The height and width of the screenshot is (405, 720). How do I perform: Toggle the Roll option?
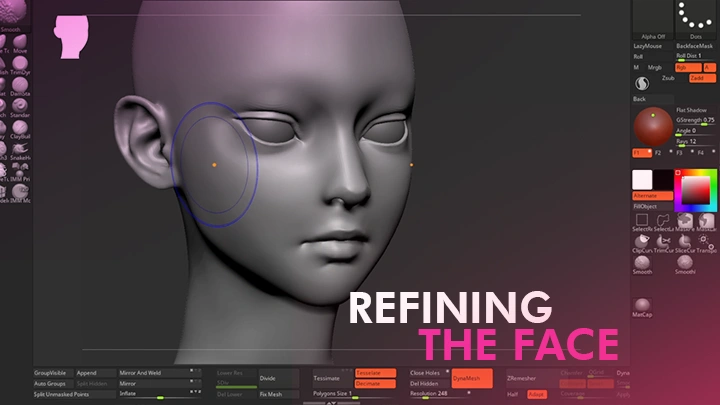[x=652, y=56]
